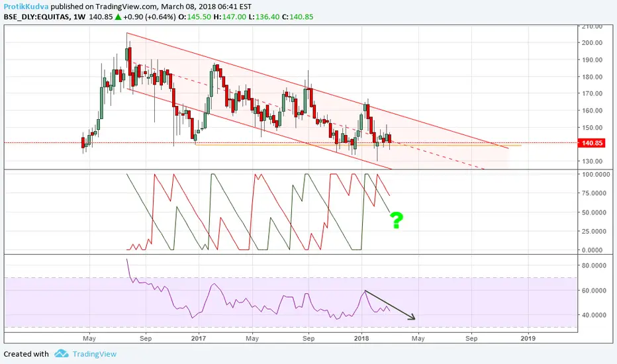Click the 60.0000 RSI axis label
This screenshot has height=364, width=617.
(594, 291)
